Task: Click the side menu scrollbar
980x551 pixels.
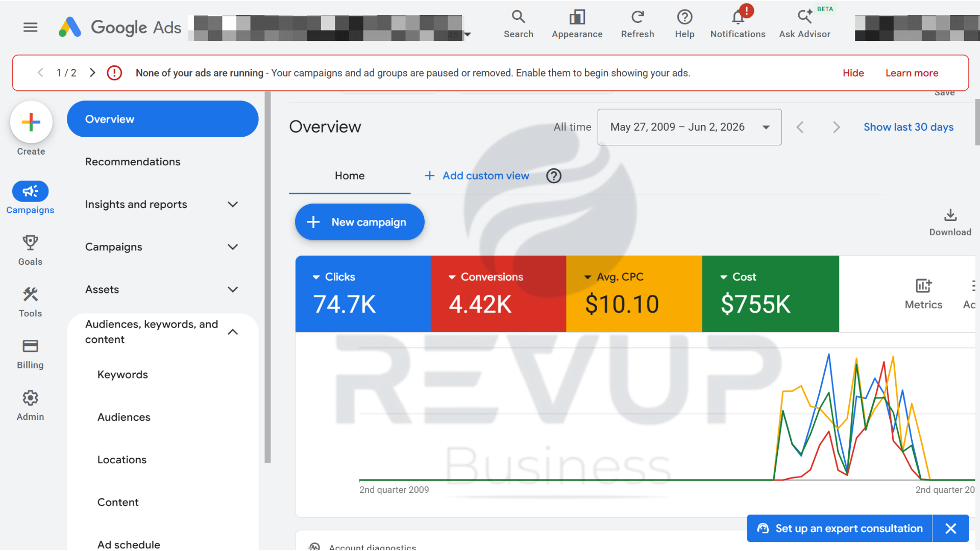Action: 267,278
